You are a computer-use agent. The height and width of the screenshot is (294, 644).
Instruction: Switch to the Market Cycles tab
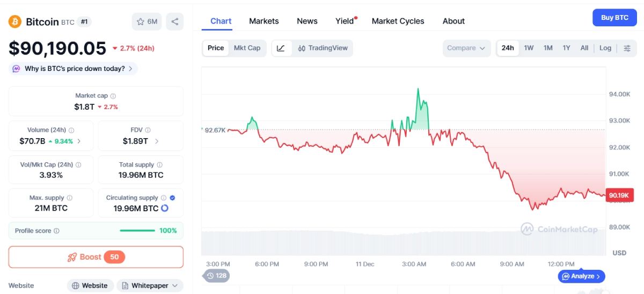(398, 21)
